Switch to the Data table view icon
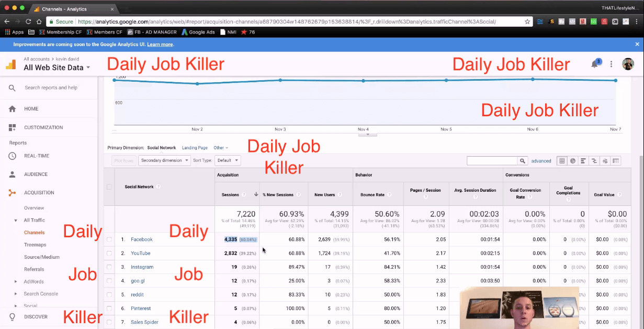This screenshot has width=644, height=329. tap(562, 161)
